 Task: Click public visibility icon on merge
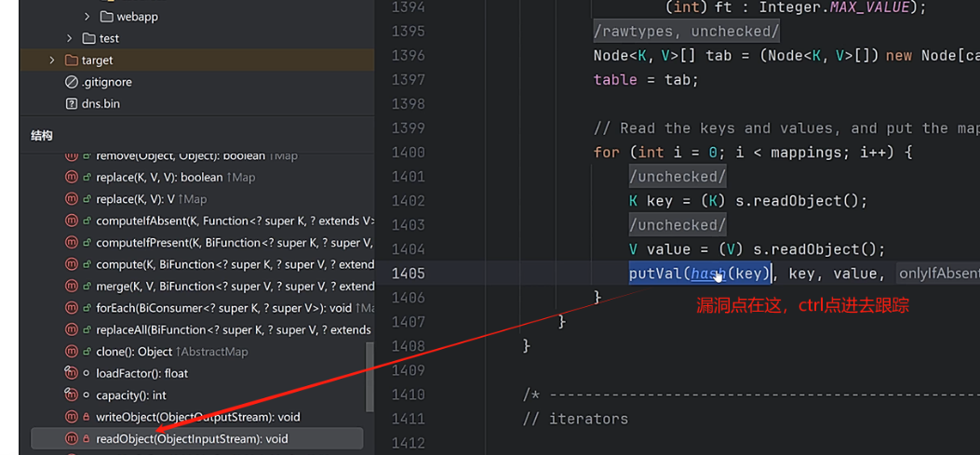point(87,287)
